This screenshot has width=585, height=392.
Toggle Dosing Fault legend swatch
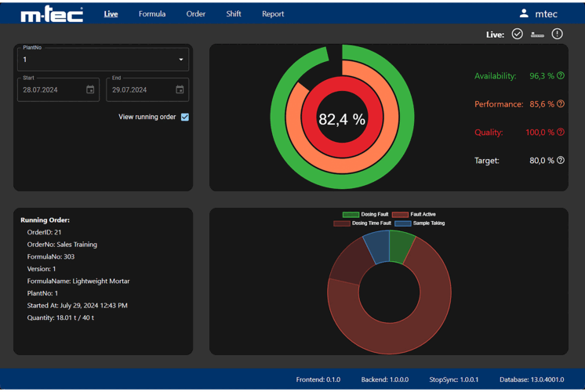tap(351, 214)
